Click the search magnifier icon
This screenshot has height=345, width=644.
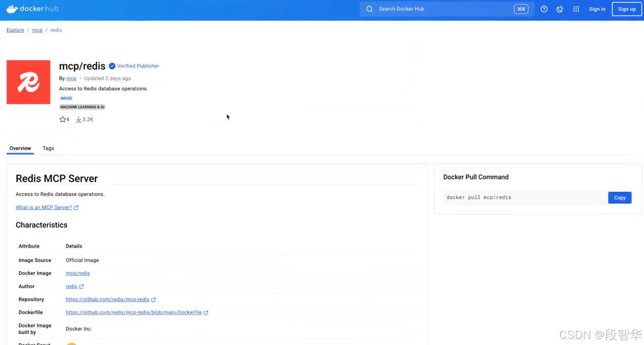(370, 9)
